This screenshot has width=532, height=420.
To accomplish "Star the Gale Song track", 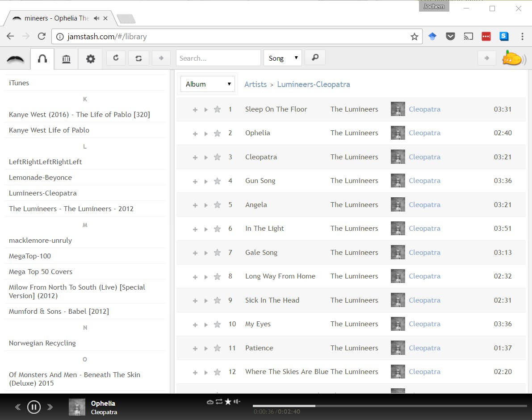I will click(218, 253).
